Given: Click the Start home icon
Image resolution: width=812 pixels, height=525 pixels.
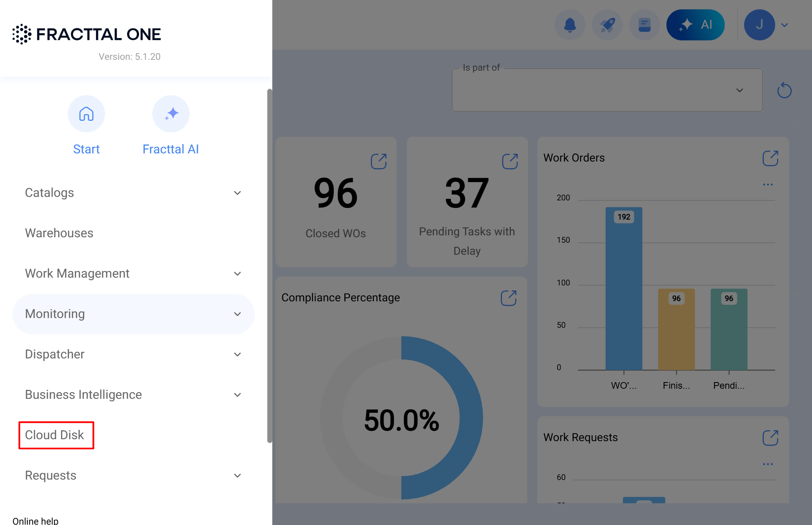Looking at the screenshot, I should pyautogui.click(x=86, y=114).
